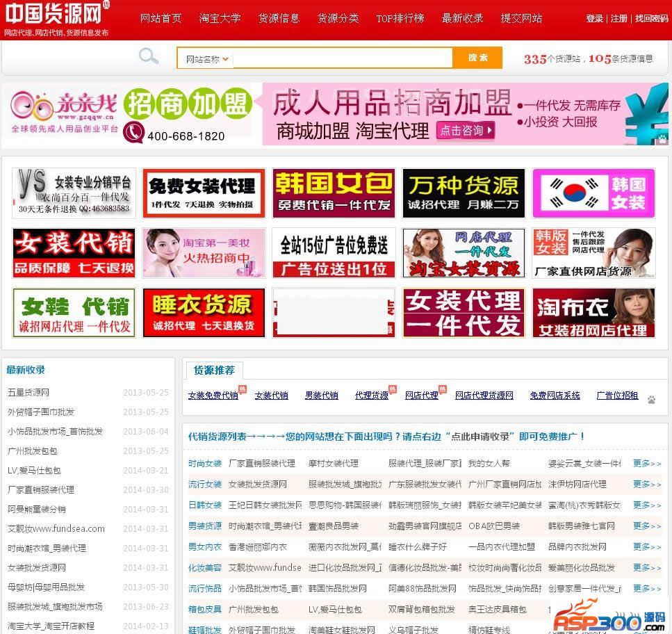Open 外贸帽子围巾批发 in 最新收录 list
Image resolution: width=672 pixels, height=634 pixels.
(41, 412)
